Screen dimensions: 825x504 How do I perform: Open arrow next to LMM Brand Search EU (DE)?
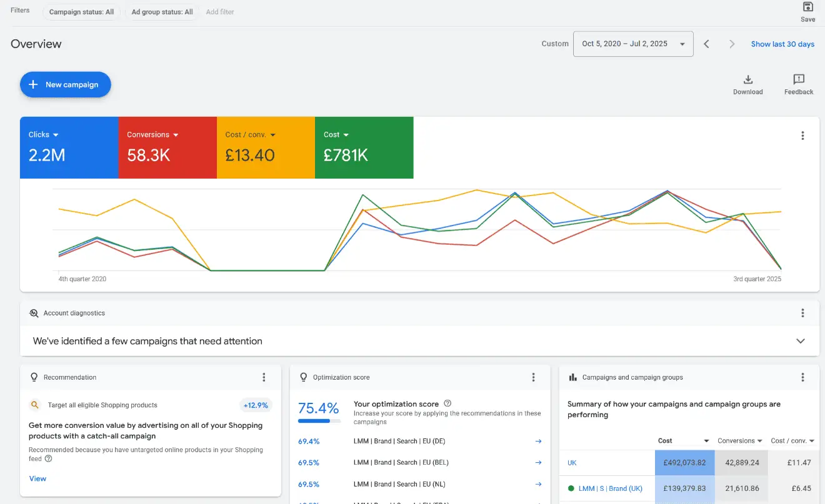point(538,440)
